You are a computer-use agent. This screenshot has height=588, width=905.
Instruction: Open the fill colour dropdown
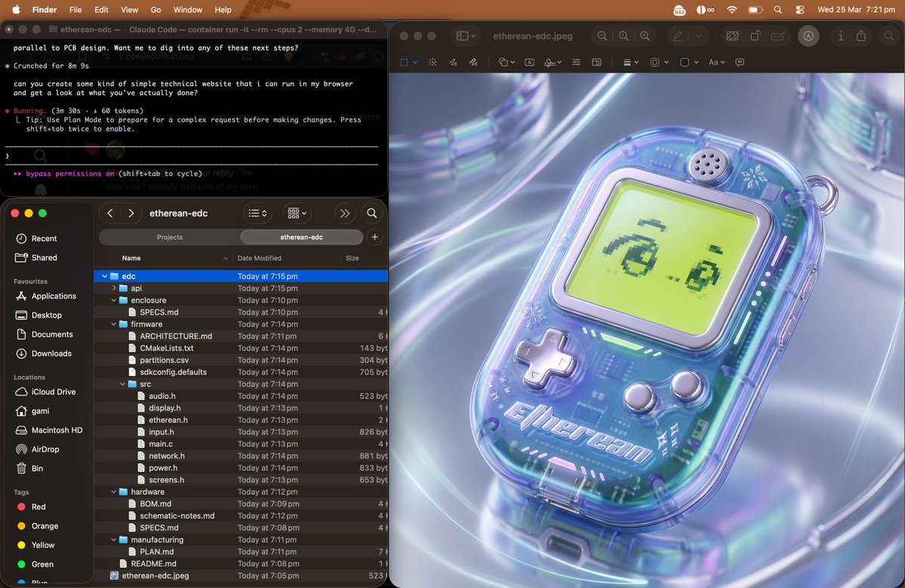[689, 62]
